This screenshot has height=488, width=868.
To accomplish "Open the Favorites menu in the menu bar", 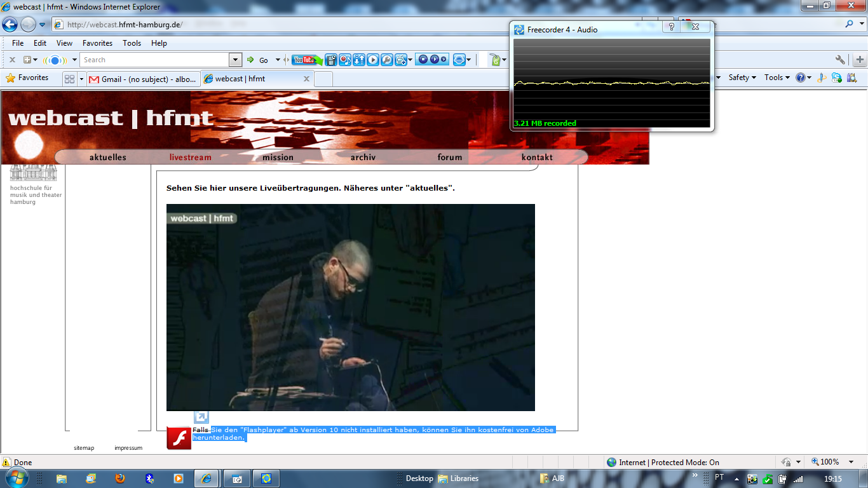I will click(97, 43).
